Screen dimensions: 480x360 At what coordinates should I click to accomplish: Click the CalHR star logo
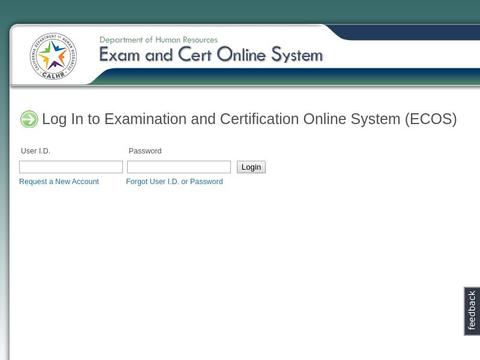pos(53,56)
